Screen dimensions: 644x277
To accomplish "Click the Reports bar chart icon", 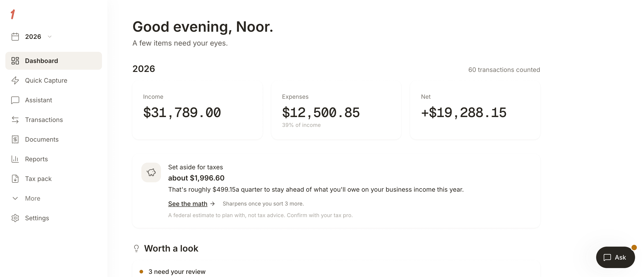I will [x=15, y=159].
